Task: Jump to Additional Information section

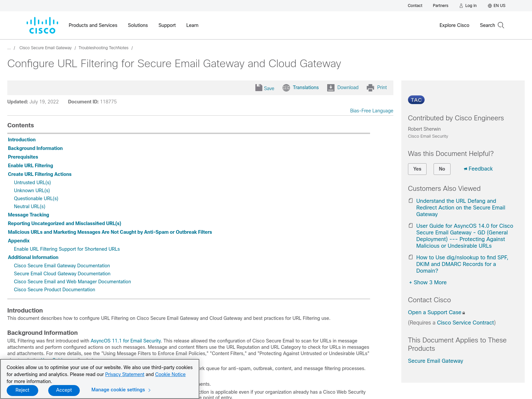Action: pos(33,257)
